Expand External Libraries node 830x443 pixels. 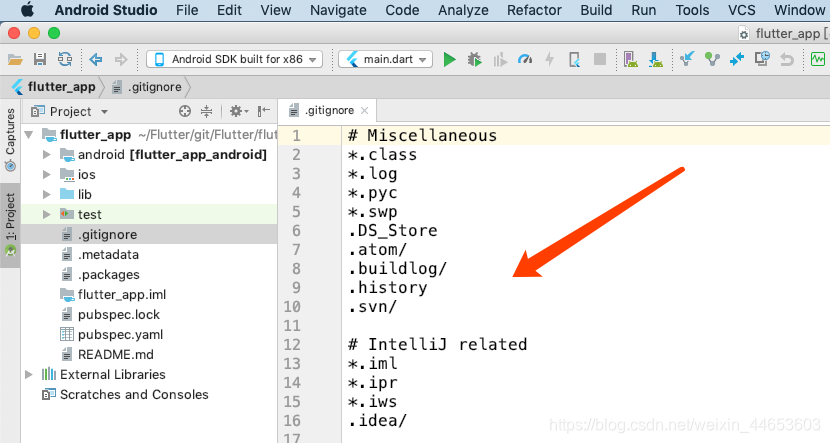point(29,375)
